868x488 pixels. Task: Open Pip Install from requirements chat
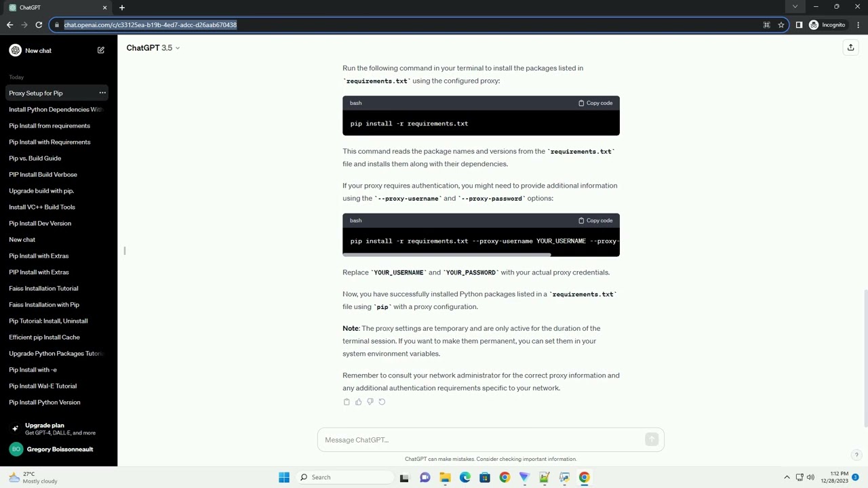tap(50, 125)
